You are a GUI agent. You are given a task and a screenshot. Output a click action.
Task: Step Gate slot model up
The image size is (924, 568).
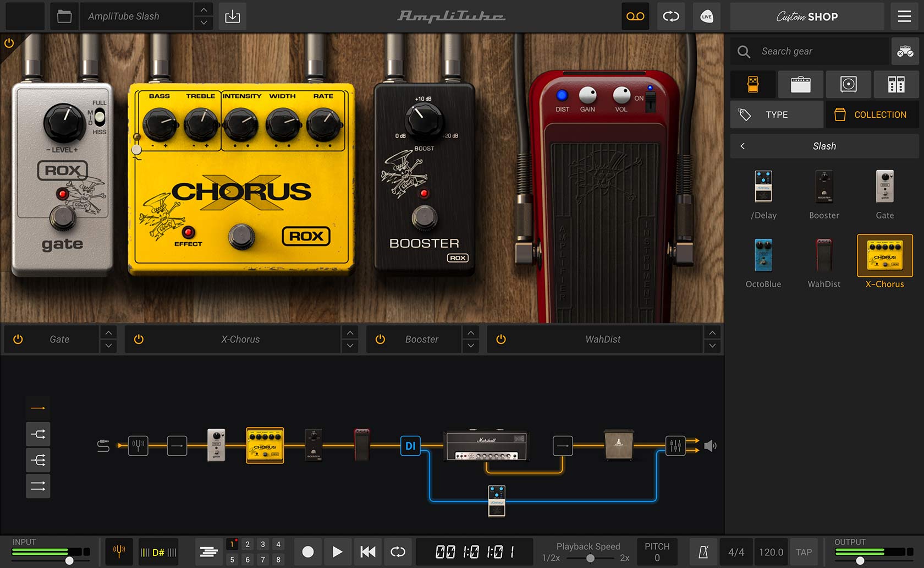coord(108,333)
